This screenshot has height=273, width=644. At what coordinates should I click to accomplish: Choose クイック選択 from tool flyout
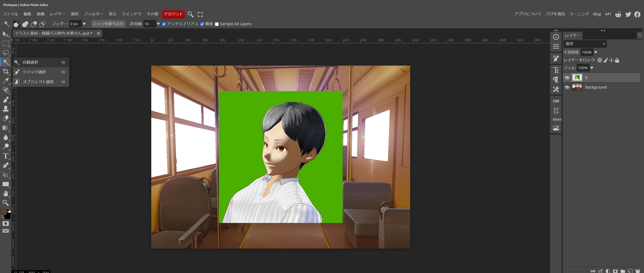point(34,72)
